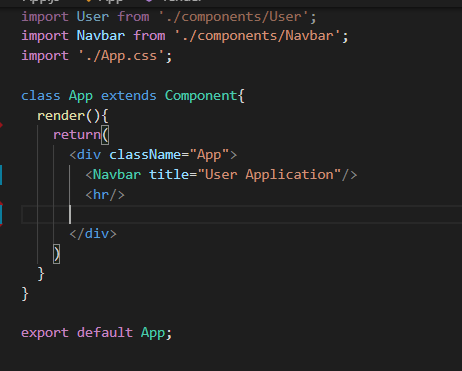The image size is (462, 371).
Task: Click the './App.css' import string
Action: coord(121,56)
